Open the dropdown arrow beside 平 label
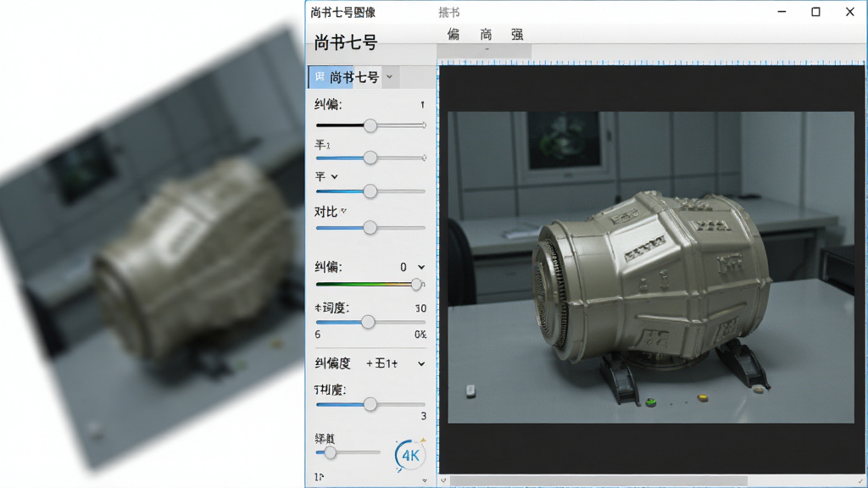The height and width of the screenshot is (488, 868). 334,176
